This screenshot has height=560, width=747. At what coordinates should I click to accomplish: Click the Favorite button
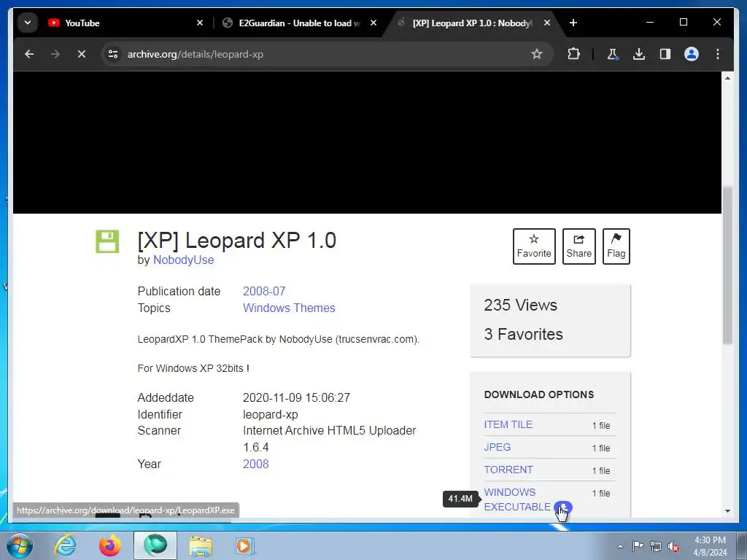coord(534,246)
